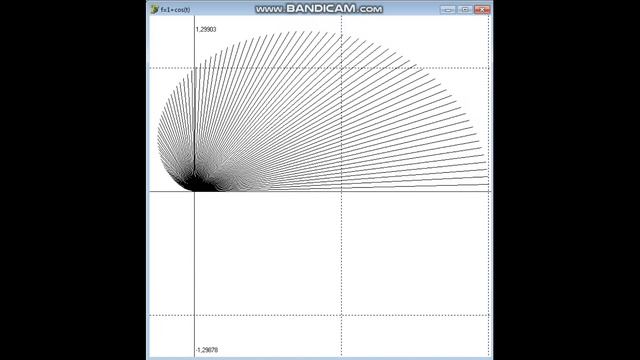Click the window title text in title bar
Screen dimensions: 640x360
[175, 9]
